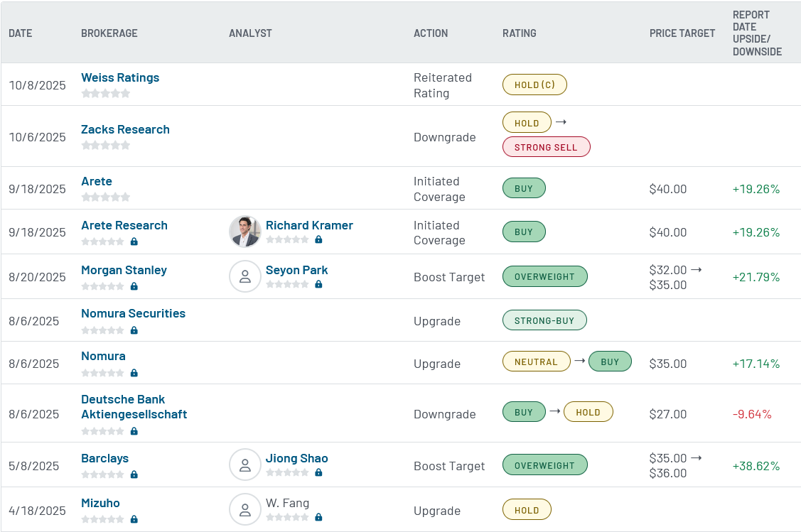
Task: Click the ACTION column header
Action: click(x=431, y=33)
